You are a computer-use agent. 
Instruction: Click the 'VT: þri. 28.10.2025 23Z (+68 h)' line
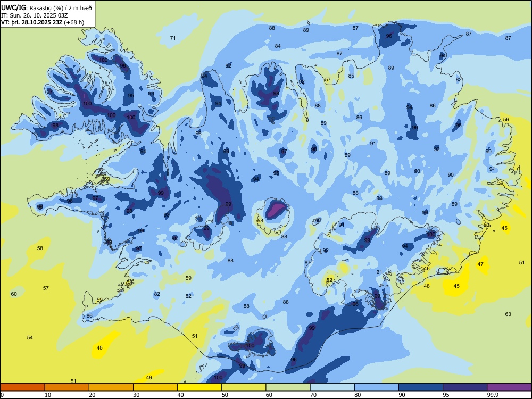click(43, 22)
